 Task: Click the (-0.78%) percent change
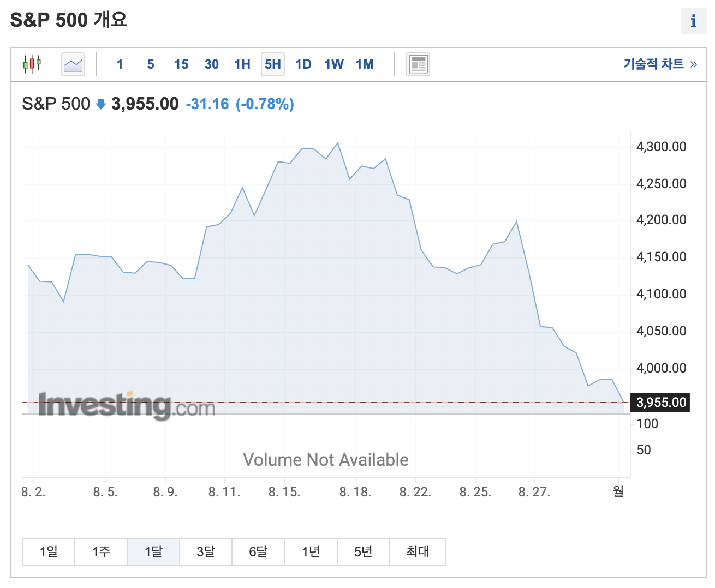coord(265,104)
